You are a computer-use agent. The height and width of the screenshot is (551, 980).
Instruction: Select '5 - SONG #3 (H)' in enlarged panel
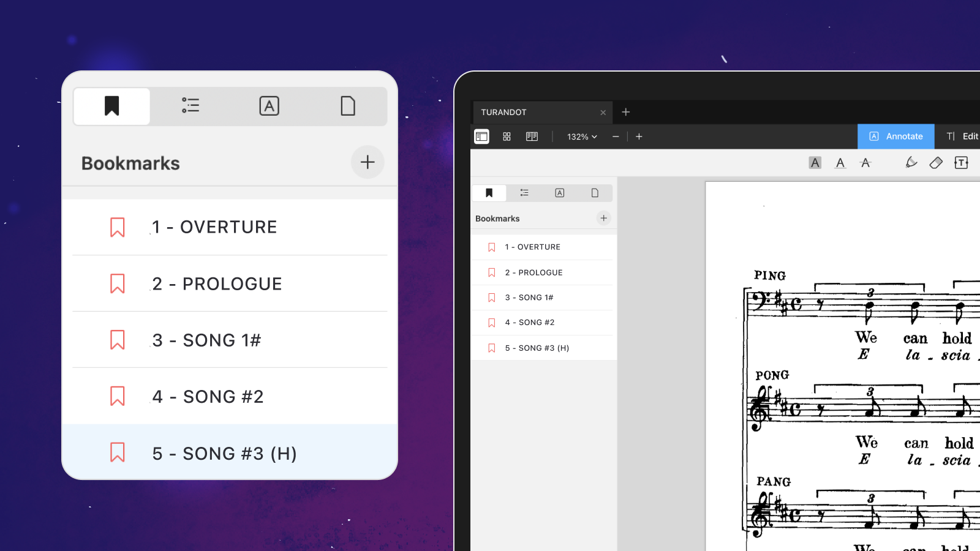pos(230,452)
